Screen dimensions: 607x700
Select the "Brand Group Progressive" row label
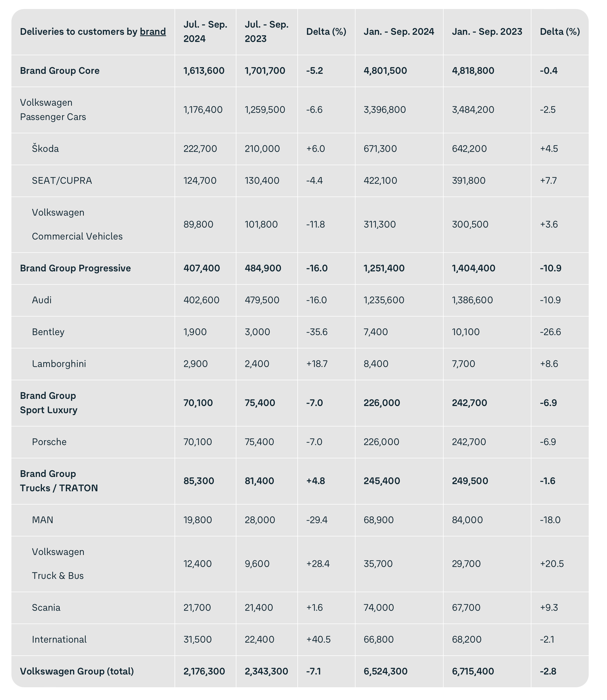click(75, 268)
